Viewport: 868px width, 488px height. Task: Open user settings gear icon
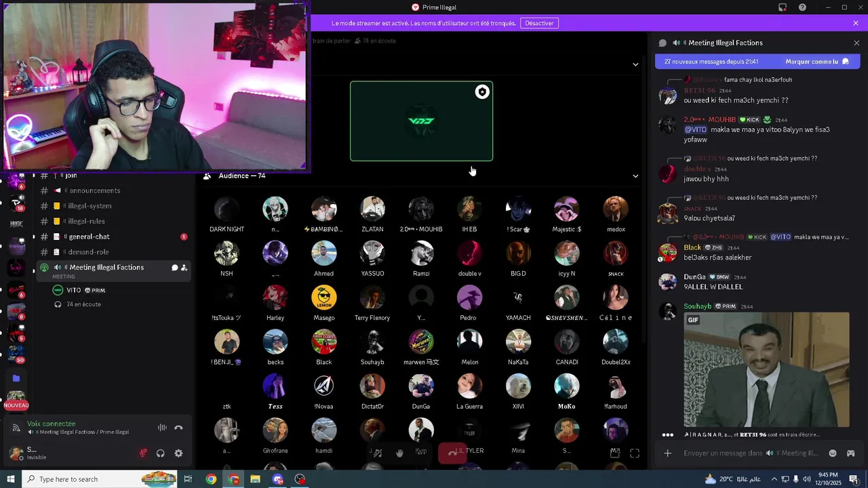click(x=178, y=453)
